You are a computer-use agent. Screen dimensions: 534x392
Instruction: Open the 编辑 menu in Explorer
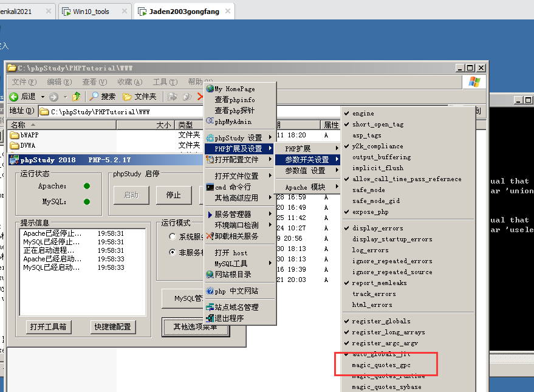click(59, 82)
